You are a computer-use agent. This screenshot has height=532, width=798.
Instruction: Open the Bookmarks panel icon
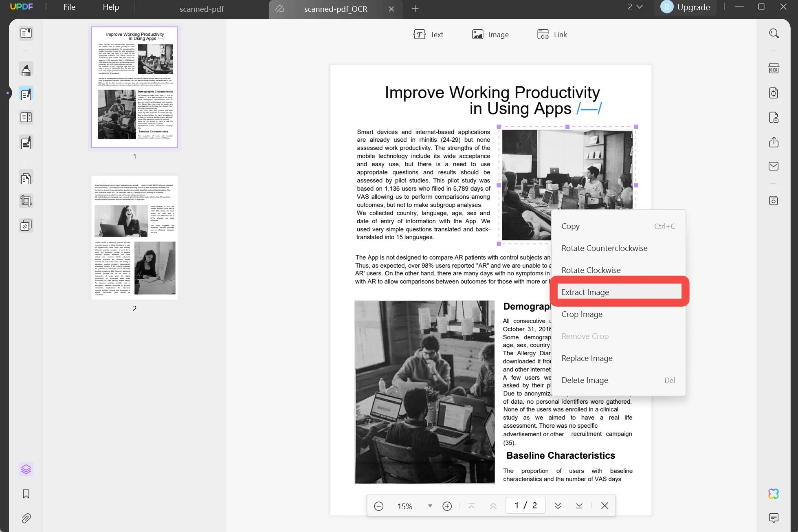tap(26, 494)
